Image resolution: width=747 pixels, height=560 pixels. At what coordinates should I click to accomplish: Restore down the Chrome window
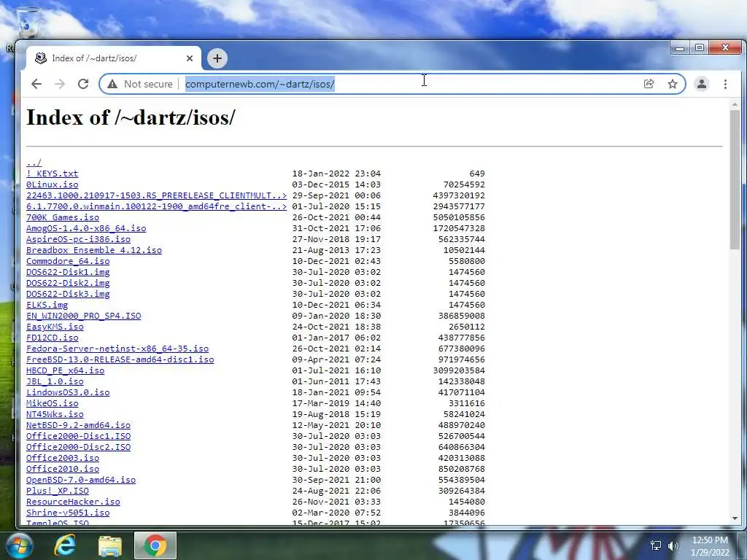tap(700, 47)
